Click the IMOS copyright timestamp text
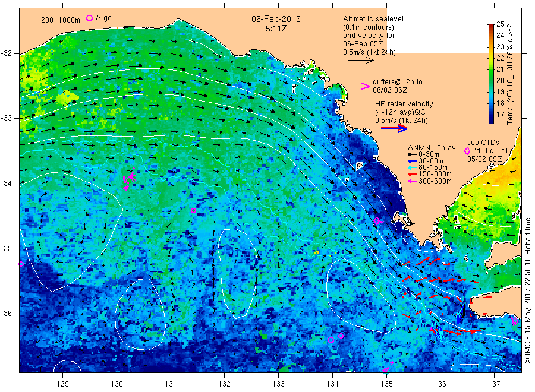Image resolution: width=535 pixels, height=392 pixels. point(528,290)
